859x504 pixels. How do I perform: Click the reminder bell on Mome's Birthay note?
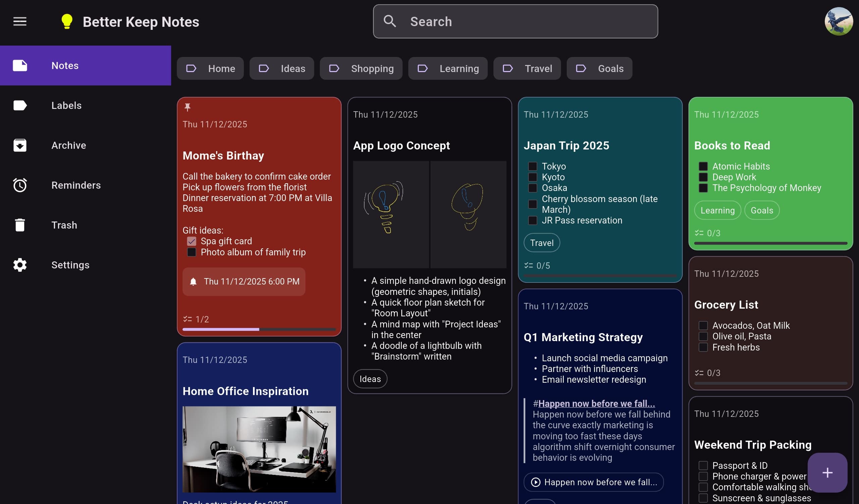(193, 281)
